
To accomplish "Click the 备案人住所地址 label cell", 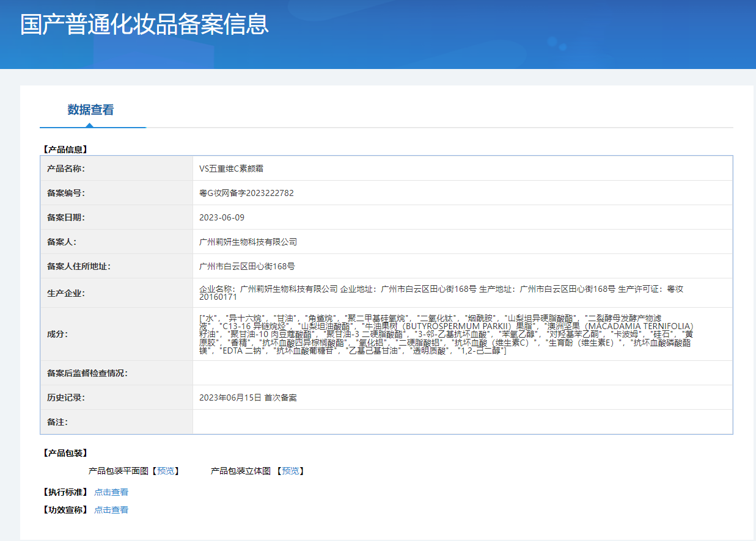I will [117, 266].
